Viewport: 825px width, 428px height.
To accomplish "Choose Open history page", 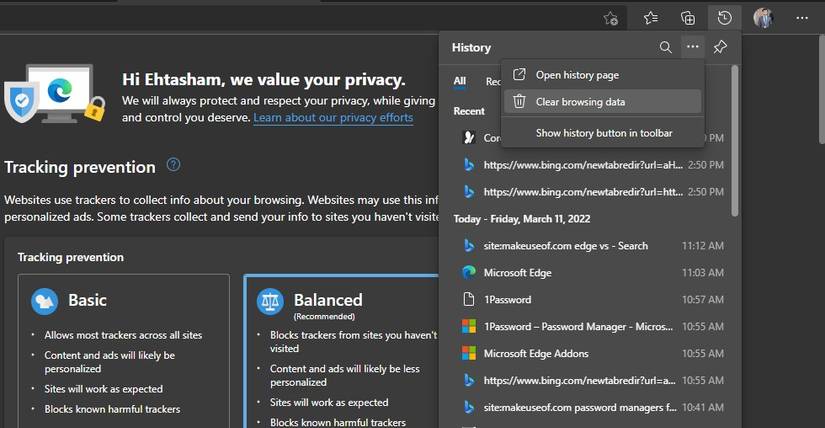I will click(577, 75).
